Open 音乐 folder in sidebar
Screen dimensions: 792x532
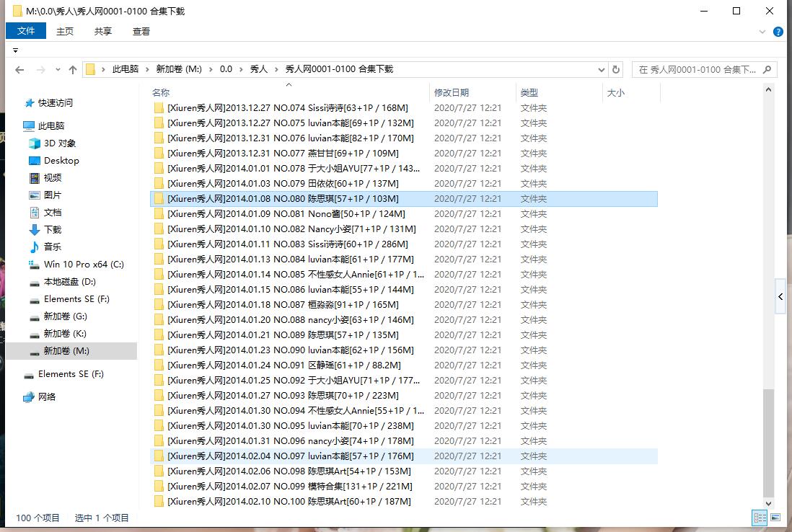45,247
